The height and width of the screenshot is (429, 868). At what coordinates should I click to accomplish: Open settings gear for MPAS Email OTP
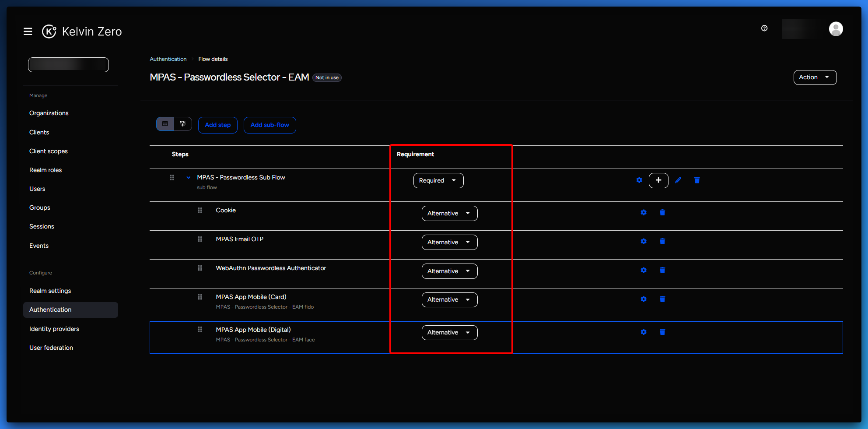tap(644, 242)
